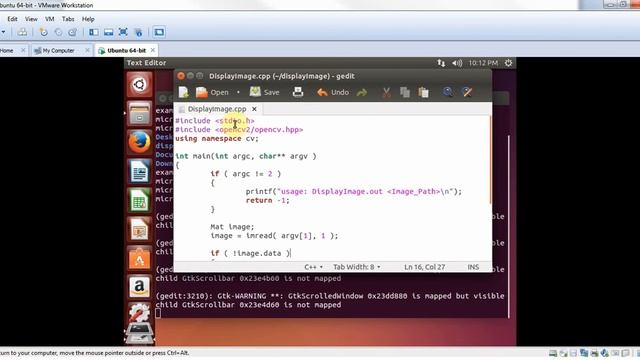Enter full screen mode from the VMware toolbar

(x=123, y=32)
